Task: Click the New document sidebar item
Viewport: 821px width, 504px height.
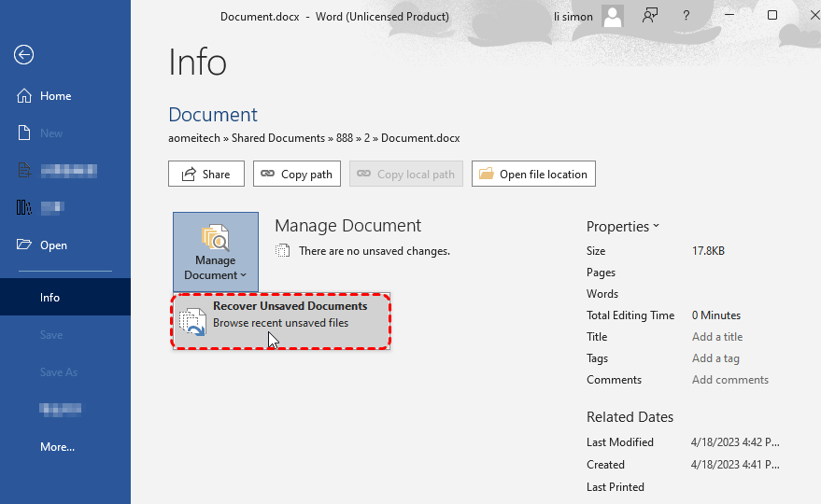Action: coord(65,133)
